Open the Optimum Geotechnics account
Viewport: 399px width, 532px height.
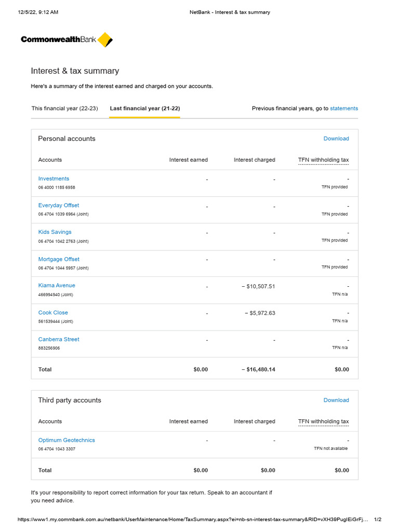click(66, 440)
